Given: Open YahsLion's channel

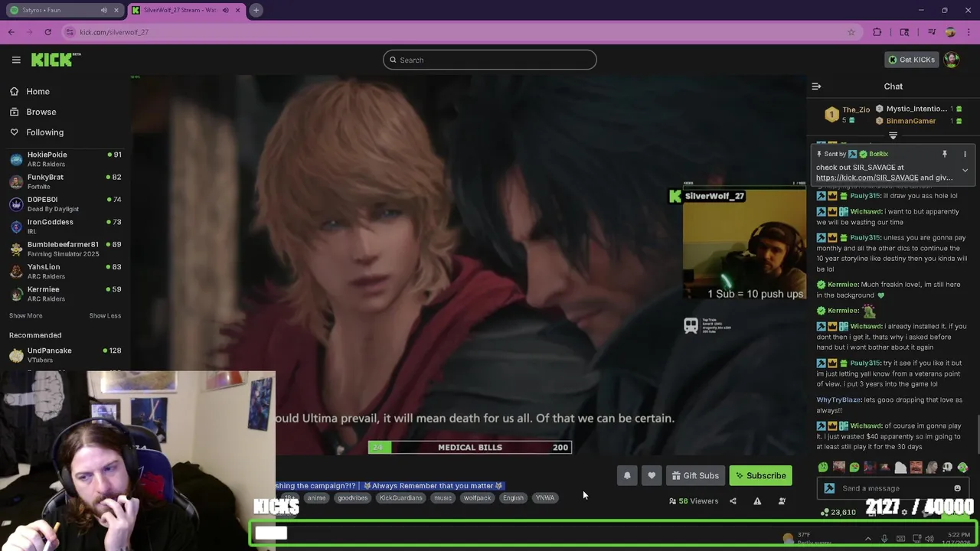Looking at the screenshot, I should click(65, 271).
